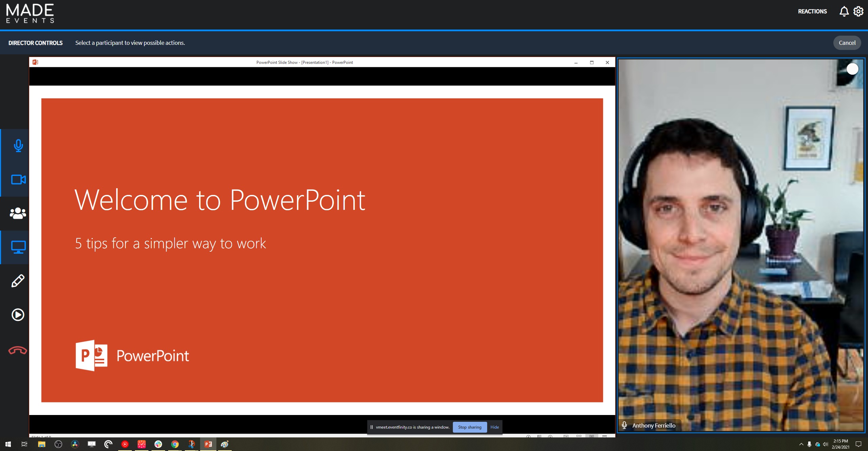
Task: Open the red checkmark calendar app on taskbar
Action: 142,444
